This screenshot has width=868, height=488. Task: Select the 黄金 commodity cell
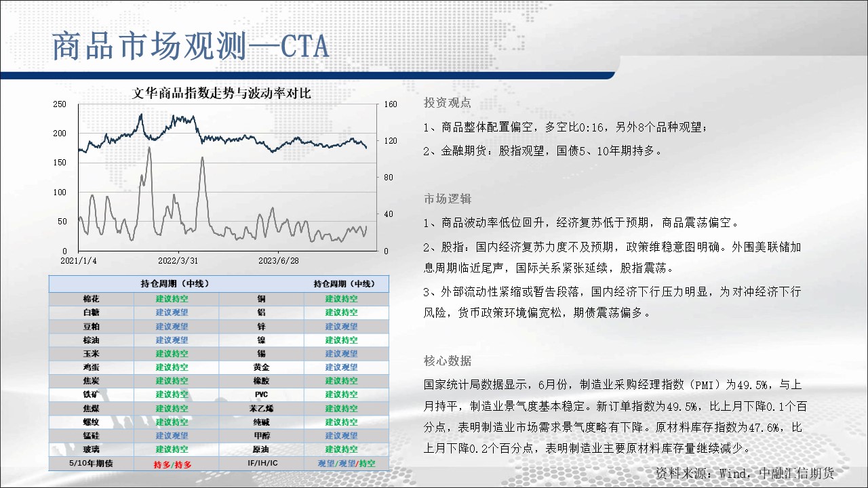(x=261, y=367)
